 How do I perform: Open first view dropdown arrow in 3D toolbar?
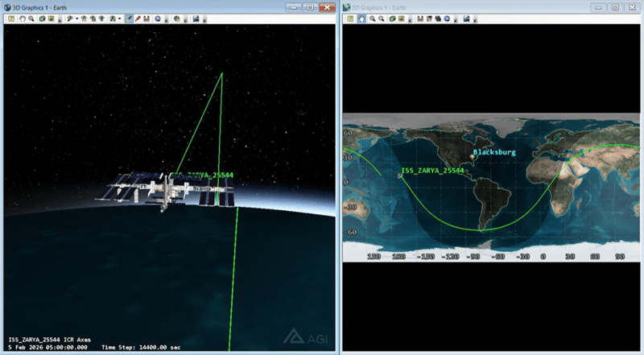[x=77, y=18]
